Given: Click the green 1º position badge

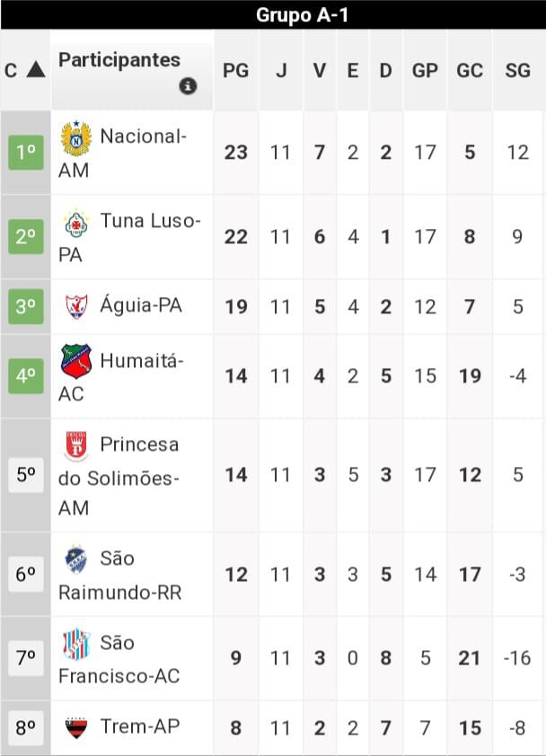Looking at the screenshot, I should coord(26,153).
